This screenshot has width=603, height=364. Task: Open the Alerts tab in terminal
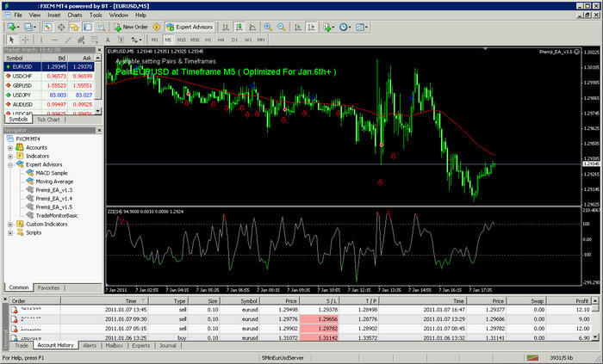point(90,346)
